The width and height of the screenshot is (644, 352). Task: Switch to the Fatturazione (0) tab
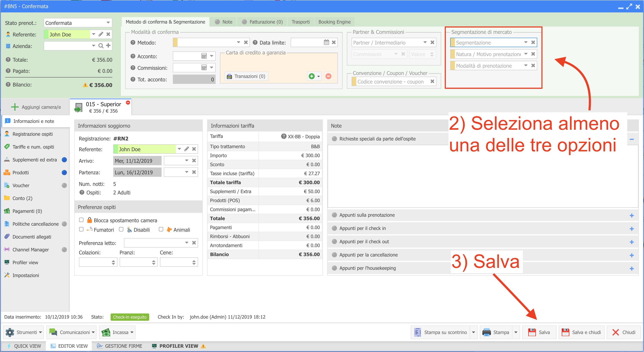[x=262, y=22]
